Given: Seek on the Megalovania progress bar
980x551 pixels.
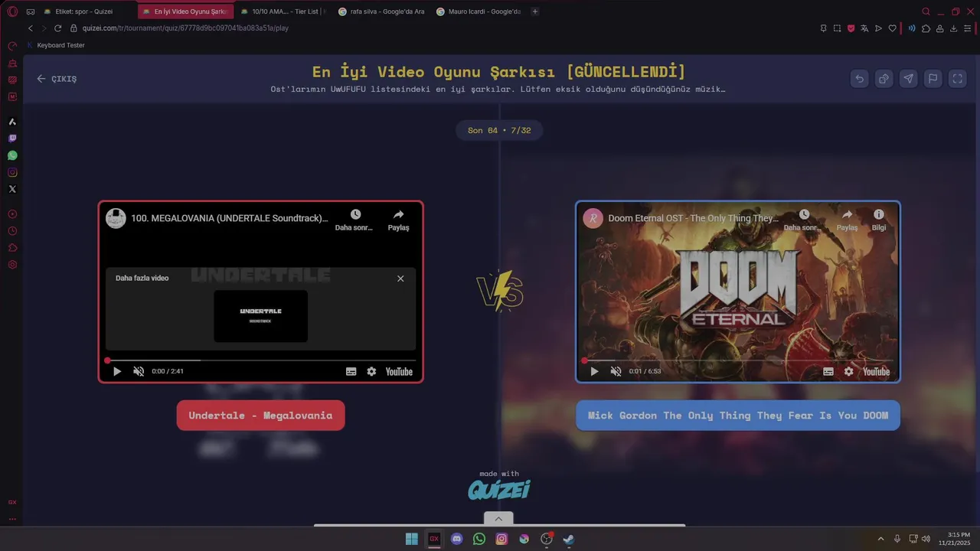Looking at the screenshot, I should point(260,360).
